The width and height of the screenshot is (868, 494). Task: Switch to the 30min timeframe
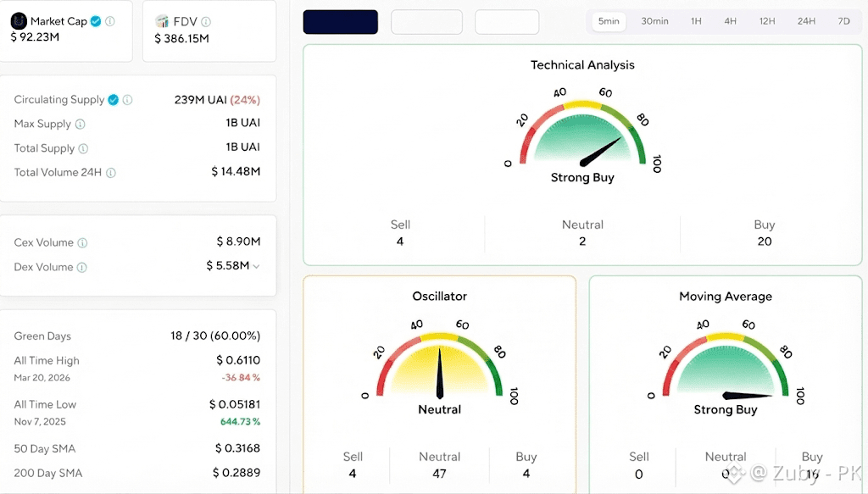pos(654,21)
